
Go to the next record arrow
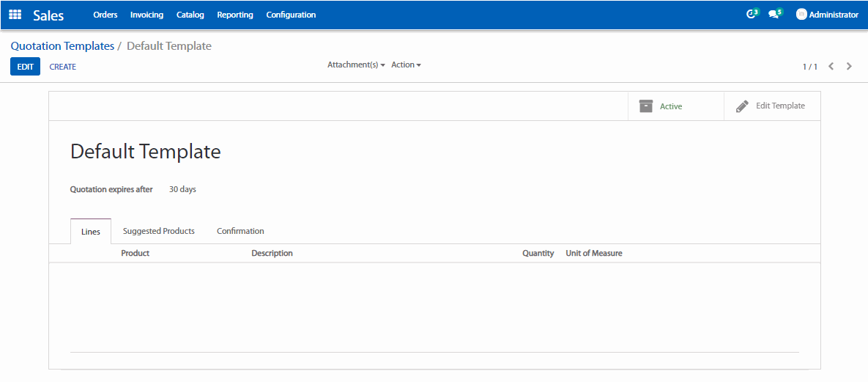[x=849, y=67]
